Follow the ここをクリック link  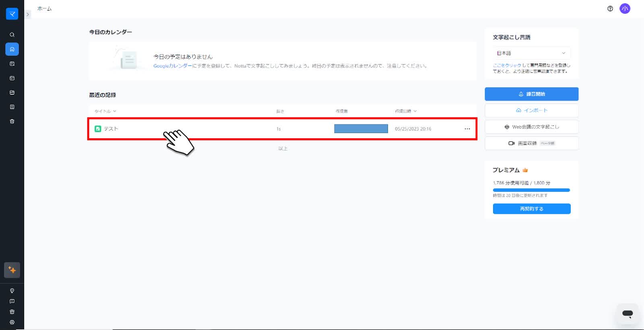pos(507,65)
